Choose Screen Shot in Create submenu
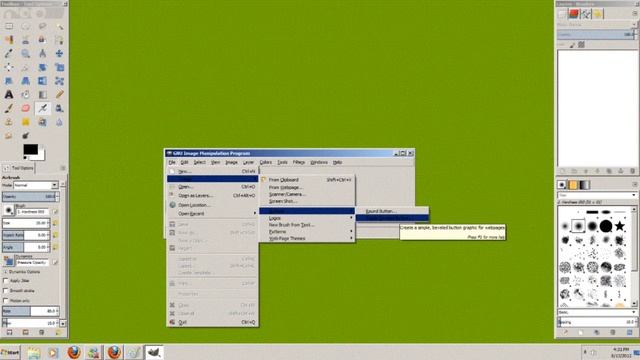Screen dimensions: 640x360 point(307,201)
